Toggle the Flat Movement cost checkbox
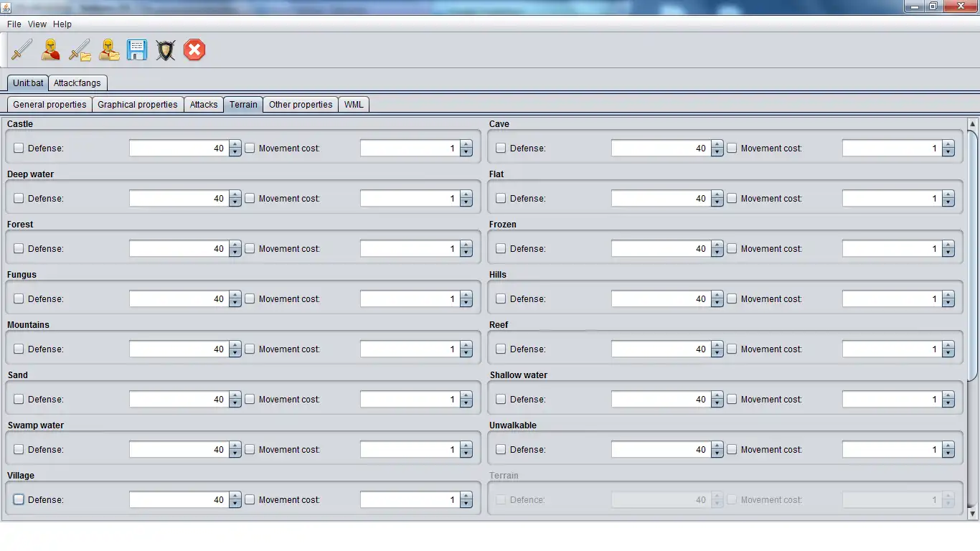This screenshot has height=551, width=980. click(x=732, y=199)
